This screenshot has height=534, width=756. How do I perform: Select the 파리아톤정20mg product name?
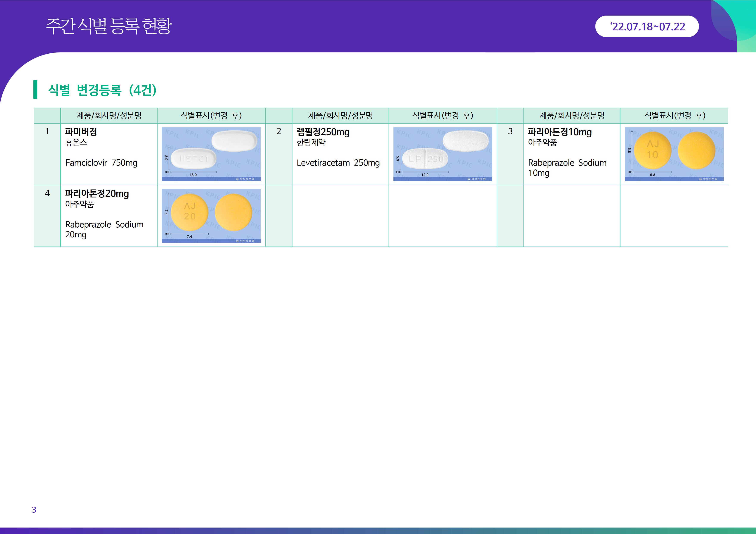click(x=97, y=194)
